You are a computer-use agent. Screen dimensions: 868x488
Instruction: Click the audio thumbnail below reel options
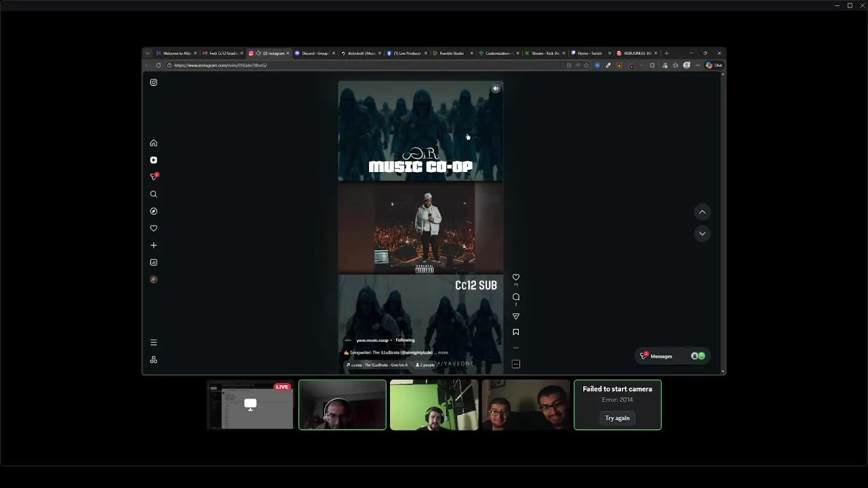515,364
